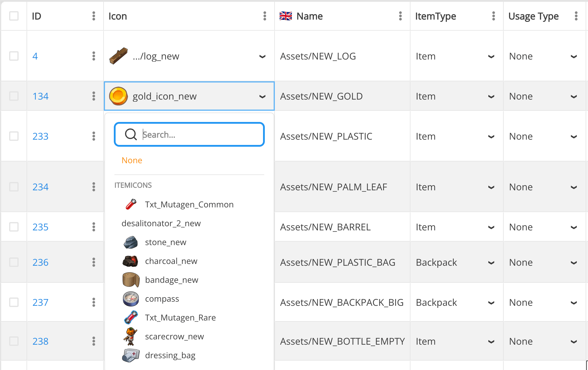Open the ID column header menu
The height and width of the screenshot is (370, 588).
tap(93, 16)
